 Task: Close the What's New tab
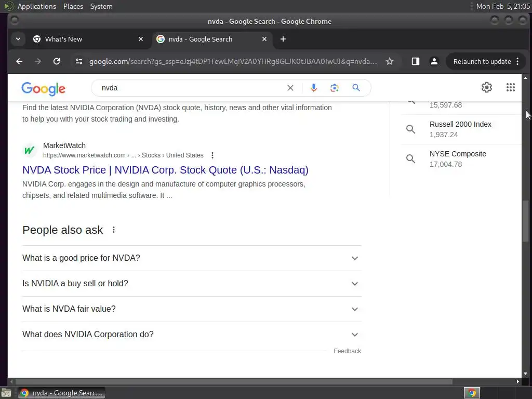click(x=141, y=39)
